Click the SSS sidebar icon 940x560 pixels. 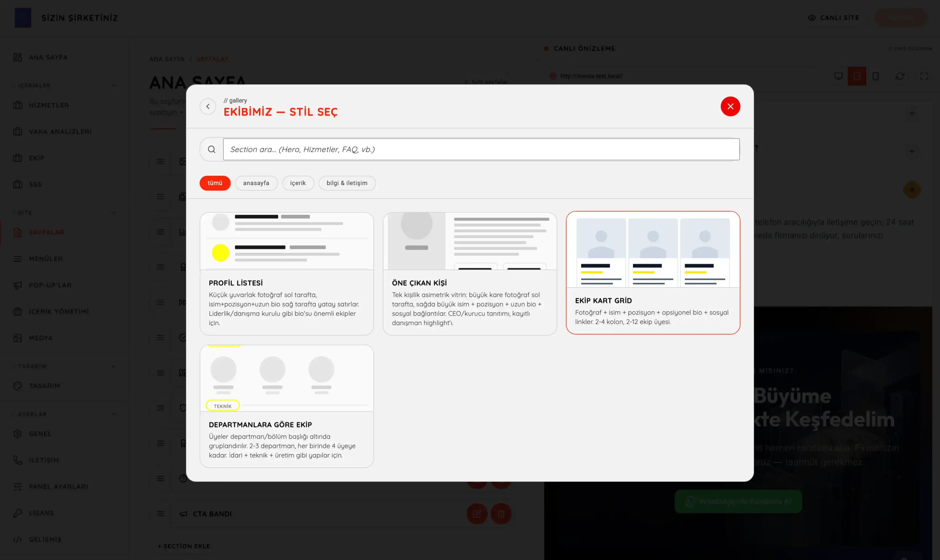click(x=17, y=185)
